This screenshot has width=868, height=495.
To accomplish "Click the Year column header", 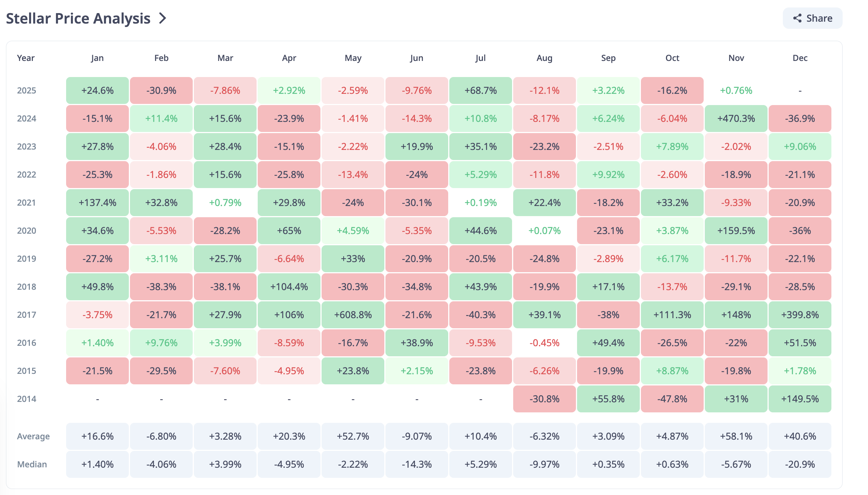I will point(25,58).
